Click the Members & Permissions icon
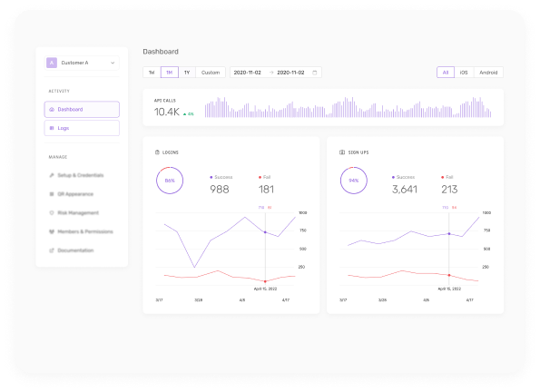 (x=52, y=231)
